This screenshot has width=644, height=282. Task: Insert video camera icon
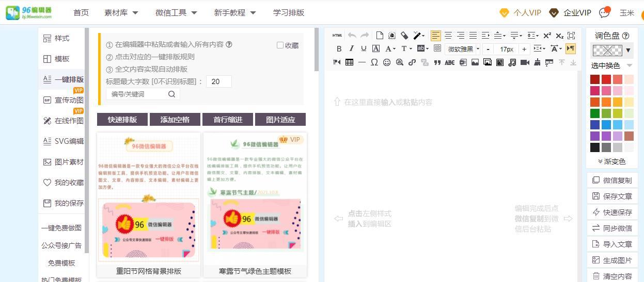(525, 62)
